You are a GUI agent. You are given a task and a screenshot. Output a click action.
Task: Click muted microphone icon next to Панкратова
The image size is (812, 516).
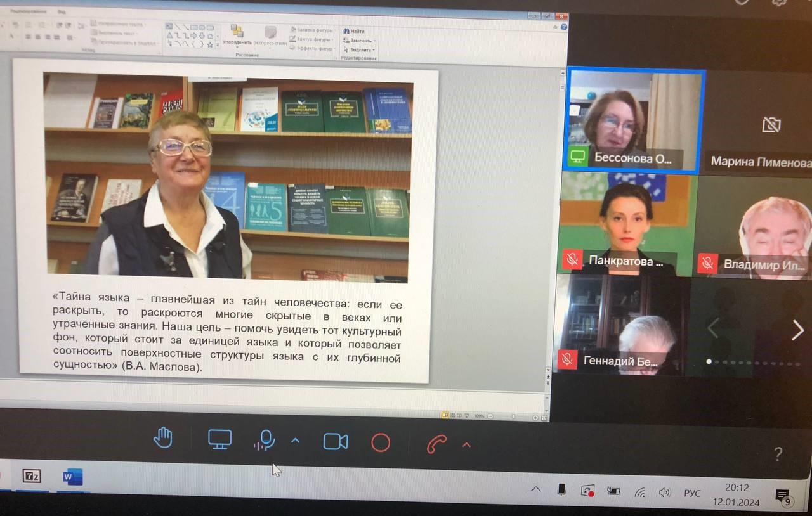(572, 259)
